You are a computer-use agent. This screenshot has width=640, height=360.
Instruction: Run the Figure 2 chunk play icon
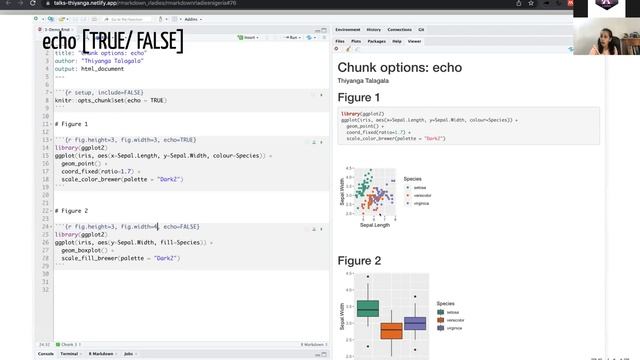coord(321,229)
